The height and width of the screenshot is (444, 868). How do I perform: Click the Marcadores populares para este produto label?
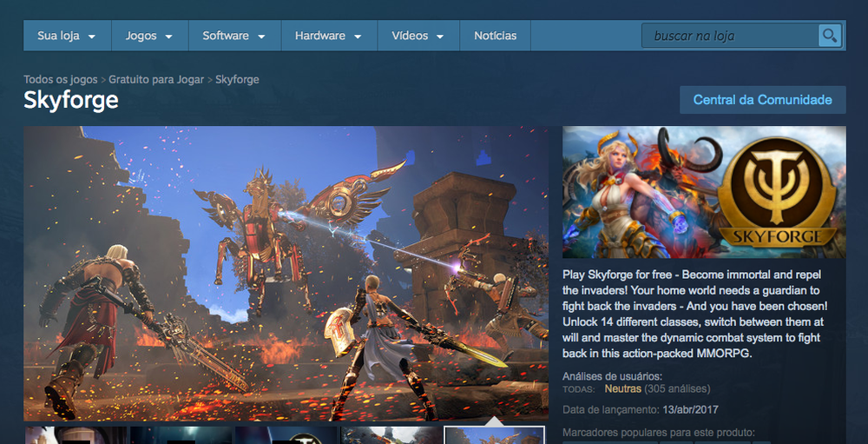[x=659, y=433]
